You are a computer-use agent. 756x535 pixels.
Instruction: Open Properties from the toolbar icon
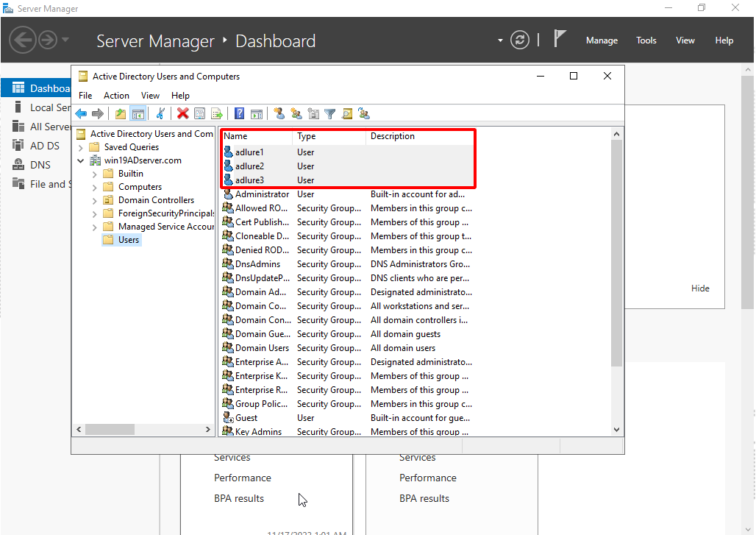(199, 113)
